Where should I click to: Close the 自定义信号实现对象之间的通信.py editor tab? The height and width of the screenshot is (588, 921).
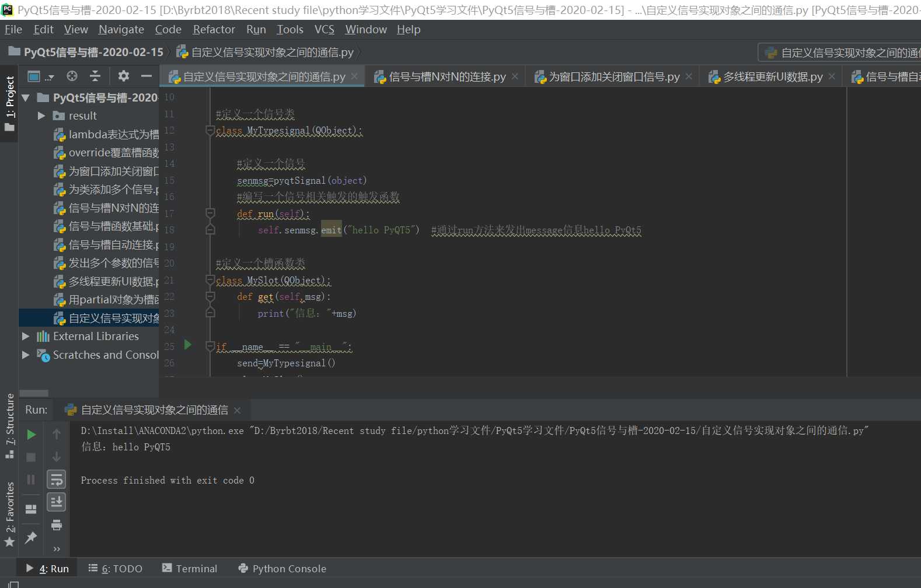(355, 76)
